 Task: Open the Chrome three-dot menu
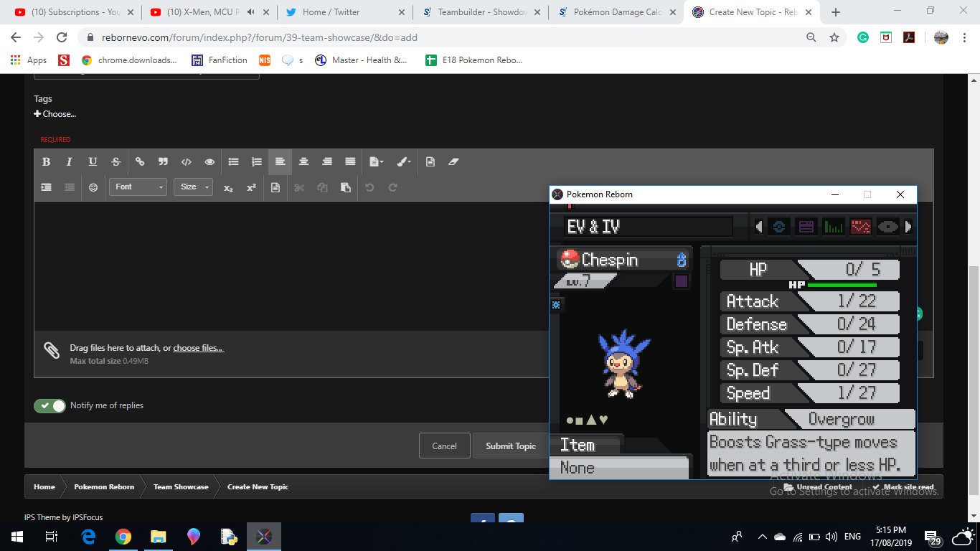coord(964,37)
